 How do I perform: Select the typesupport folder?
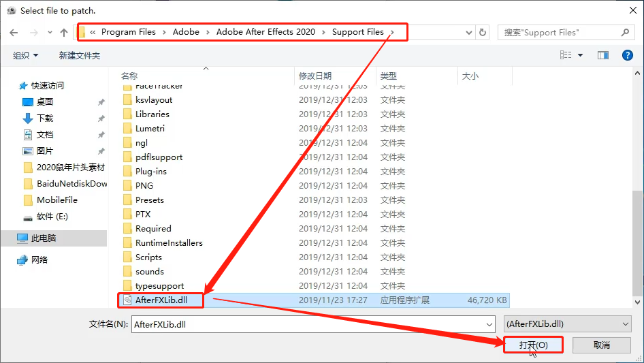(x=159, y=286)
